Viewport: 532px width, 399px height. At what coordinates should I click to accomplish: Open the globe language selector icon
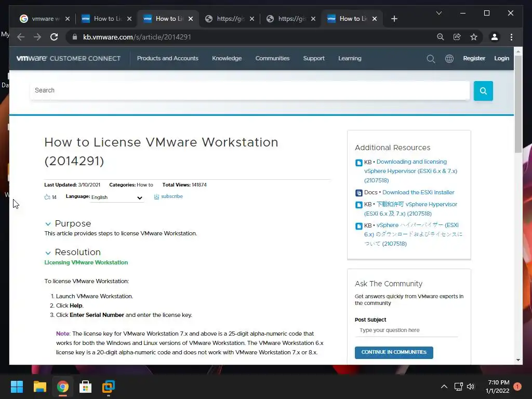(x=449, y=59)
